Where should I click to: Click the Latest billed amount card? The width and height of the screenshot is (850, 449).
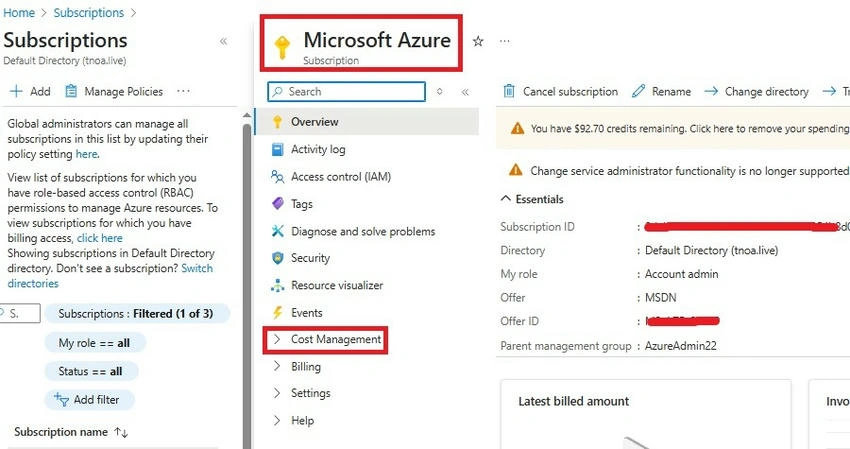646,414
